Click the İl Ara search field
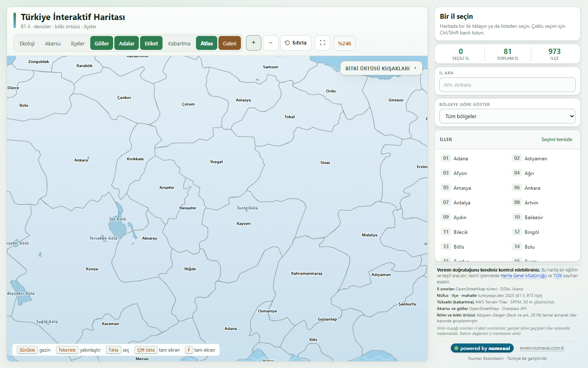The image size is (588, 368). 508,85
